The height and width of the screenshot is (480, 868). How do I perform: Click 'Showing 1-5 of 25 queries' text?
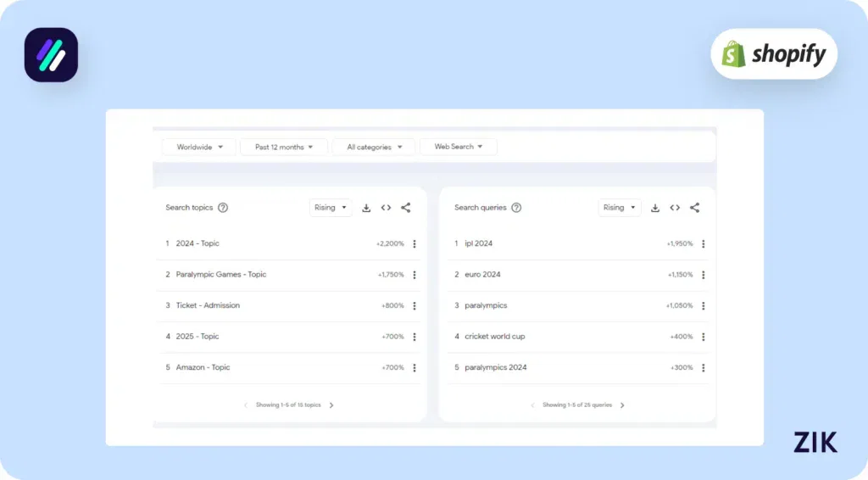pos(577,405)
